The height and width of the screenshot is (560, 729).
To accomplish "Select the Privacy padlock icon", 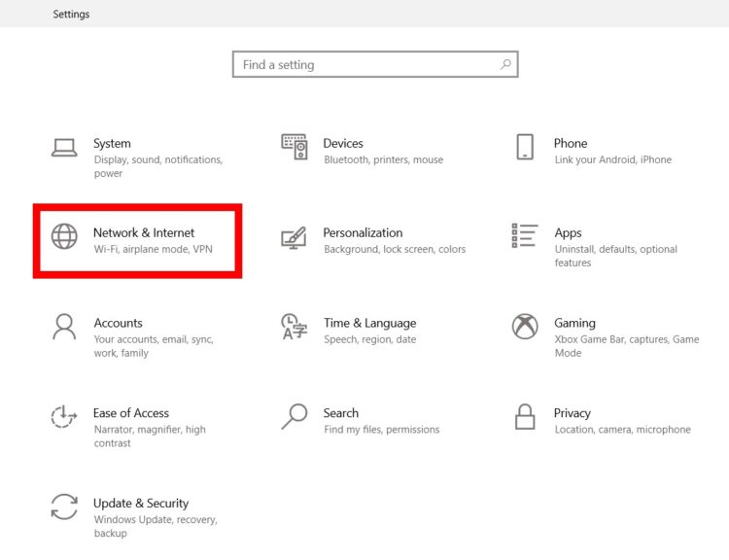I will (525, 416).
